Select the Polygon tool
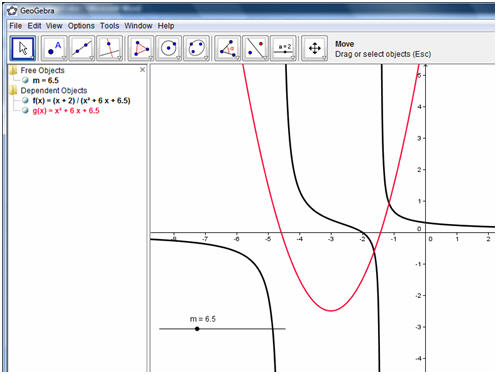 (141, 49)
